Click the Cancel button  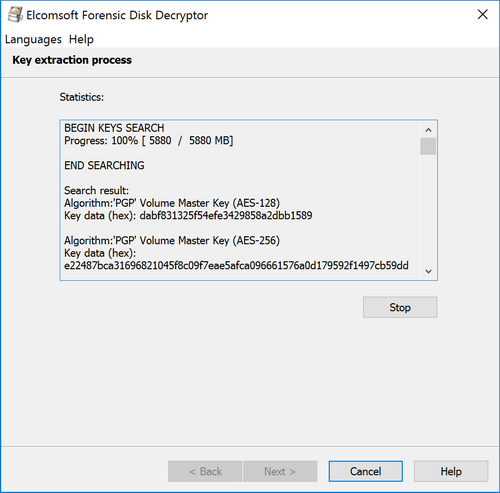click(x=366, y=471)
